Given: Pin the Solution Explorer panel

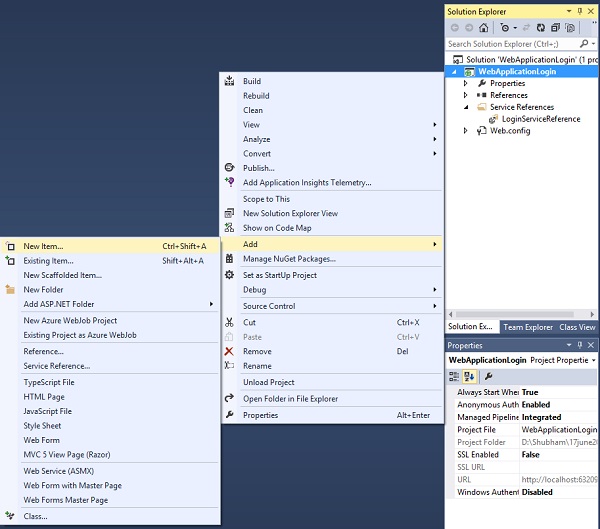Looking at the screenshot, I should pyautogui.click(x=580, y=11).
